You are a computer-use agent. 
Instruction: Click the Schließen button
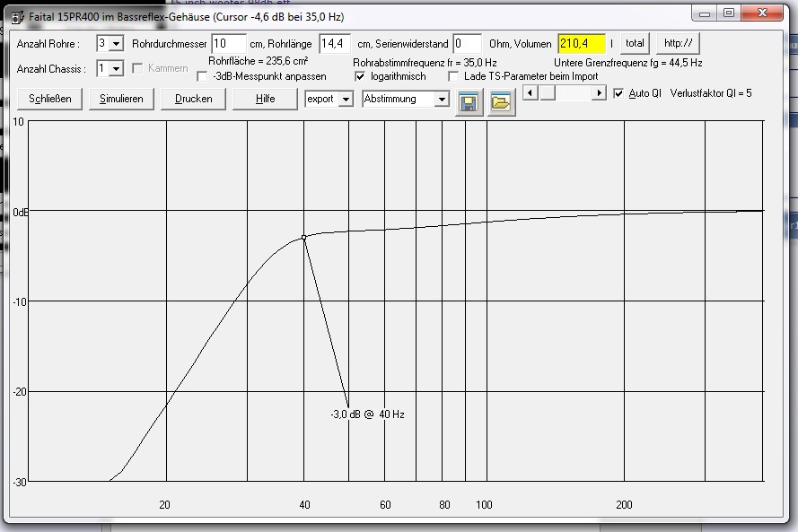50,99
